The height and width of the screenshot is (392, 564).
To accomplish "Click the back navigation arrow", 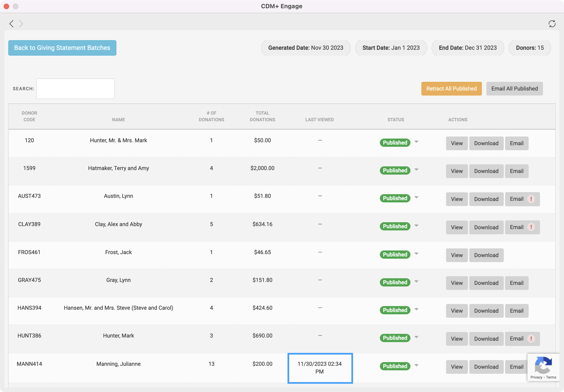I will pyautogui.click(x=11, y=24).
